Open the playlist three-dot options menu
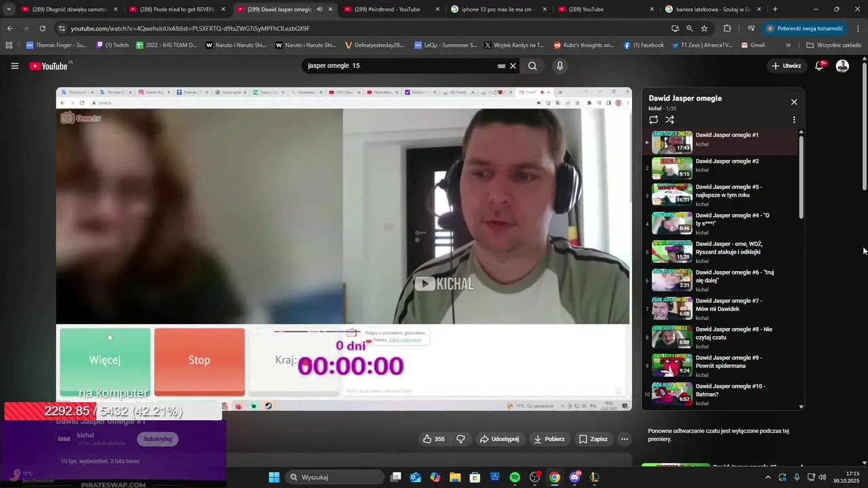This screenshot has height=488, width=868. point(794,119)
